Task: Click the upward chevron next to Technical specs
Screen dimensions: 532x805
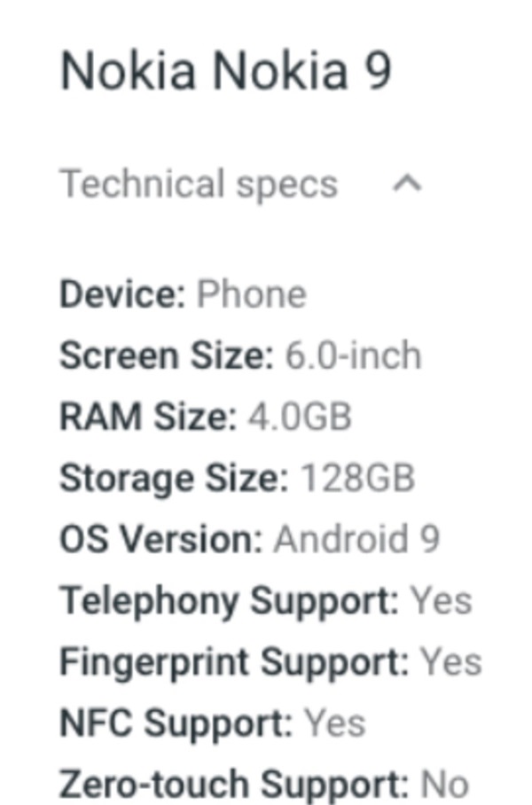Action: click(407, 184)
